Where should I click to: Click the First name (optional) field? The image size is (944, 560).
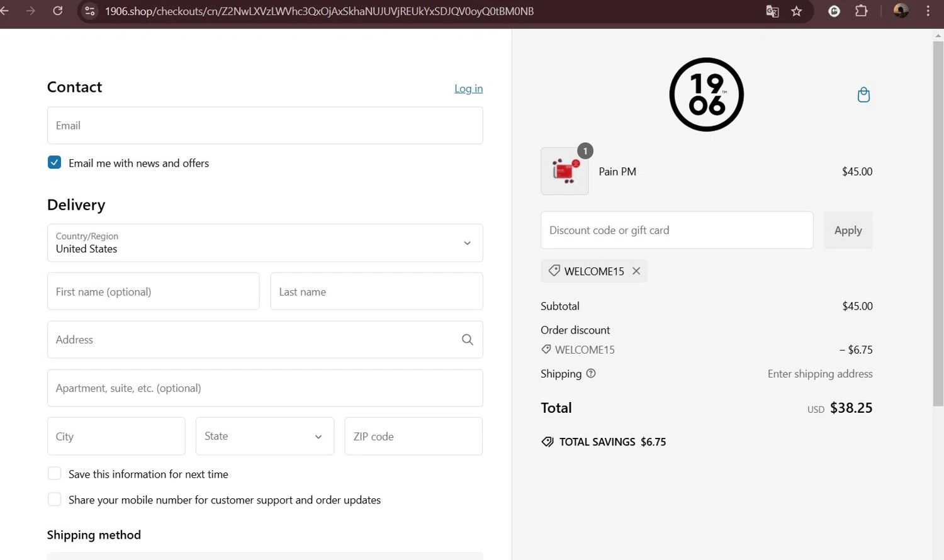[x=153, y=291]
